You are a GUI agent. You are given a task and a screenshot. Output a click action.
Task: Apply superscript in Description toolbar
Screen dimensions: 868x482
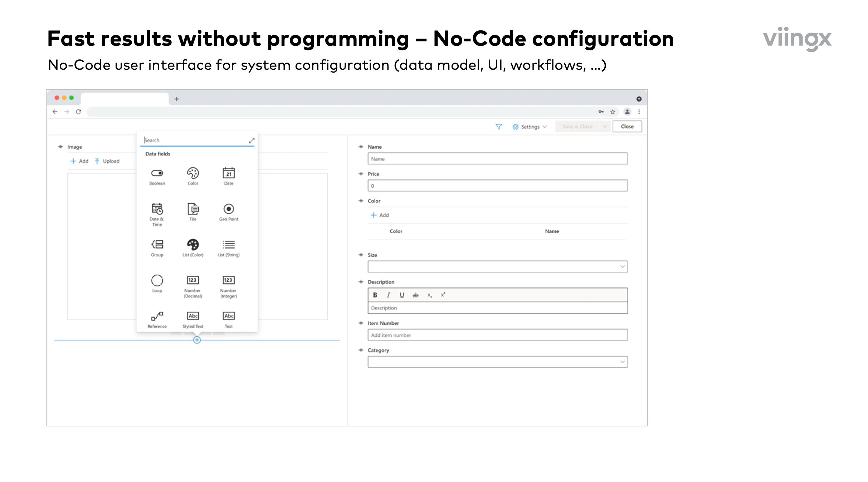tap(443, 295)
